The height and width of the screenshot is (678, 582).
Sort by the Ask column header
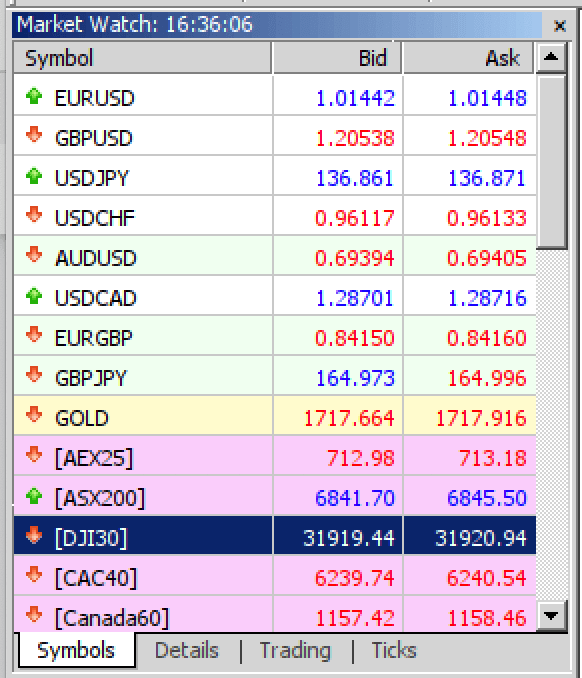click(x=468, y=58)
